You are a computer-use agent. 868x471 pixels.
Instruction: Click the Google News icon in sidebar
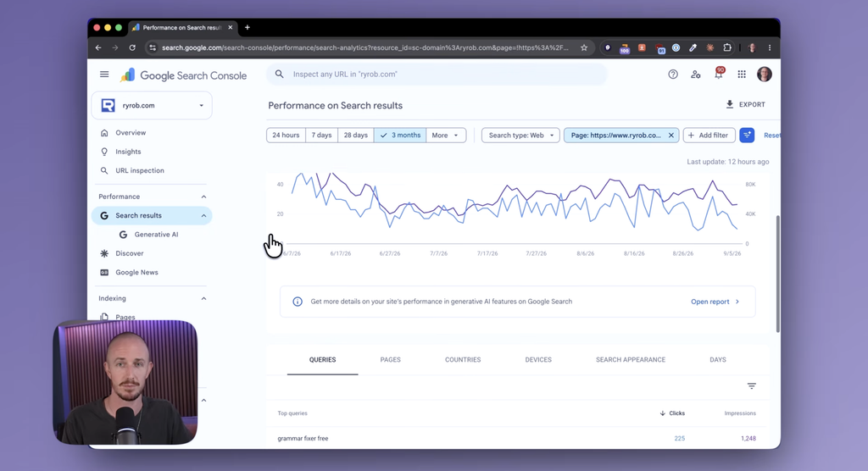[x=104, y=272]
